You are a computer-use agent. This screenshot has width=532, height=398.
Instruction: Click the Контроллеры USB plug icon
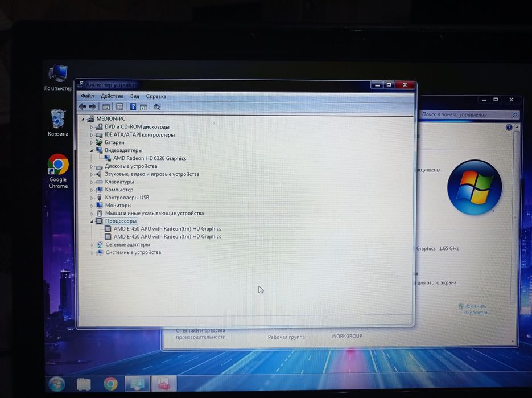(100, 198)
